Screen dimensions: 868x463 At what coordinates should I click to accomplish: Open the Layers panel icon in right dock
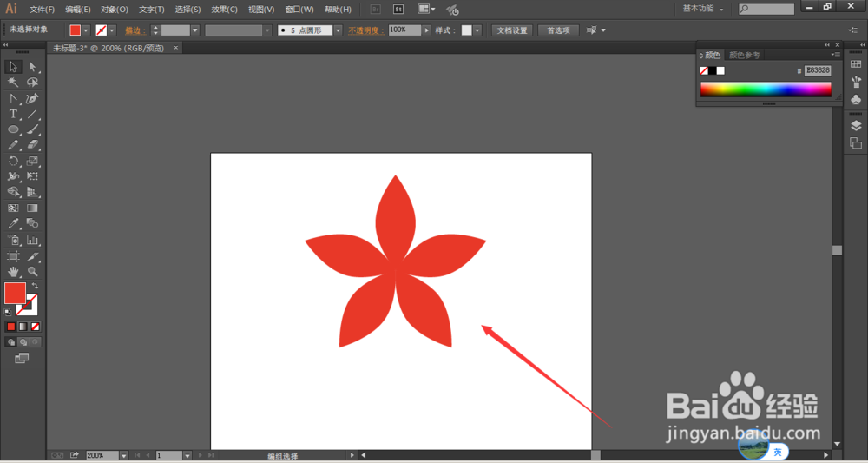pyautogui.click(x=856, y=126)
